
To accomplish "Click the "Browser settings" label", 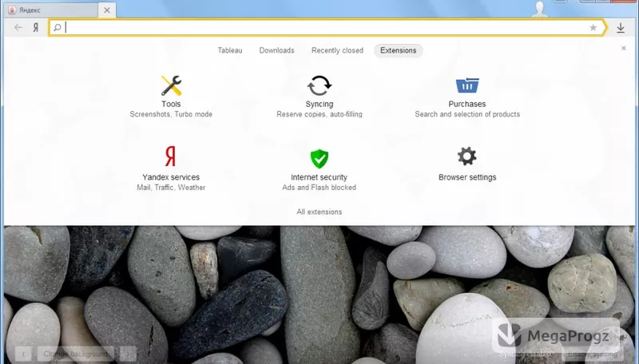I will pos(467,177).
